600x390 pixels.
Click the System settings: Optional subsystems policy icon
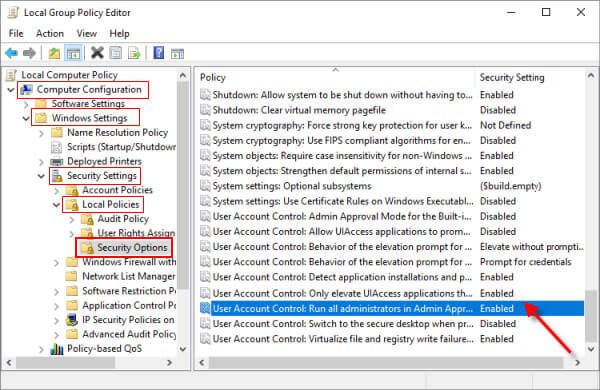tap(205, 186)
